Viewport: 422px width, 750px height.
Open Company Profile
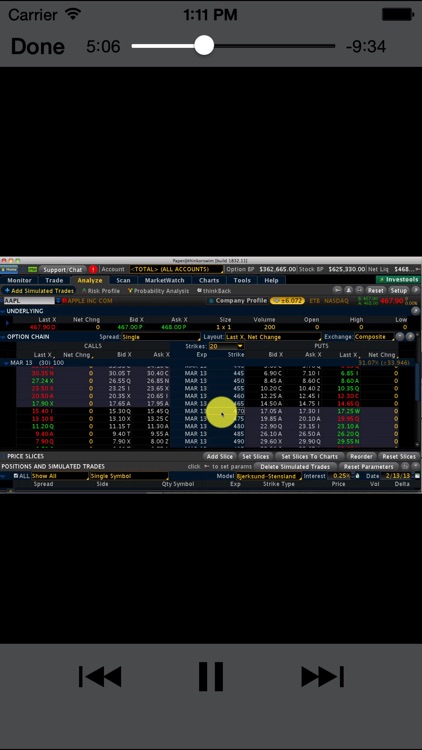click(237, 301)
